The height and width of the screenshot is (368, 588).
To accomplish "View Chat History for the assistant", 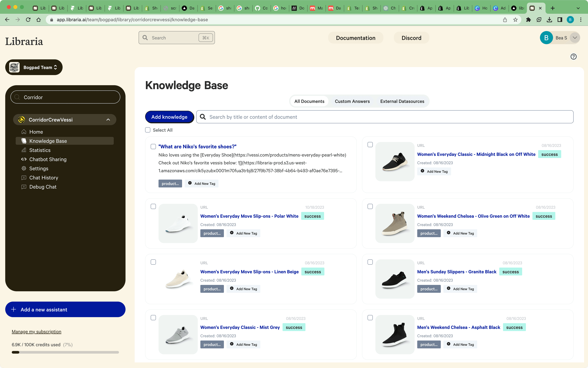I will point(43,177).
